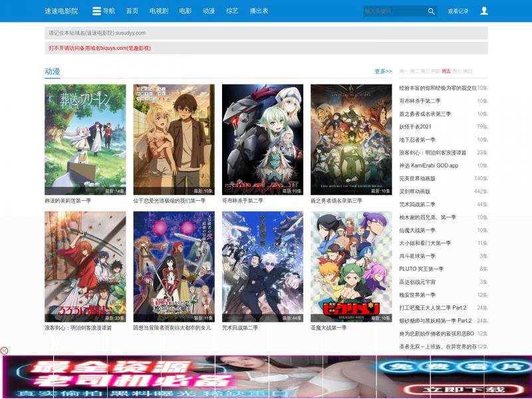Screen dimensions: 532x399
Task: Click the search magnifier icon
Action: (431, 11)
